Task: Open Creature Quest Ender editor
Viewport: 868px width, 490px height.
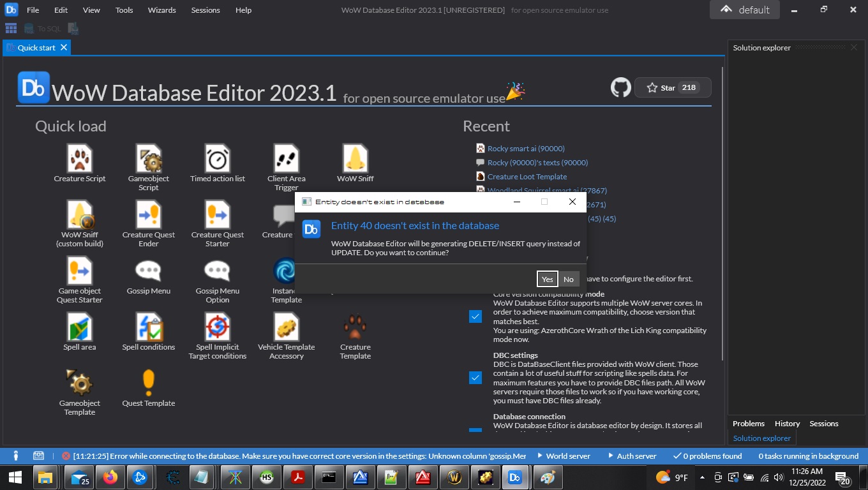Action: click(x=149, y=224)
